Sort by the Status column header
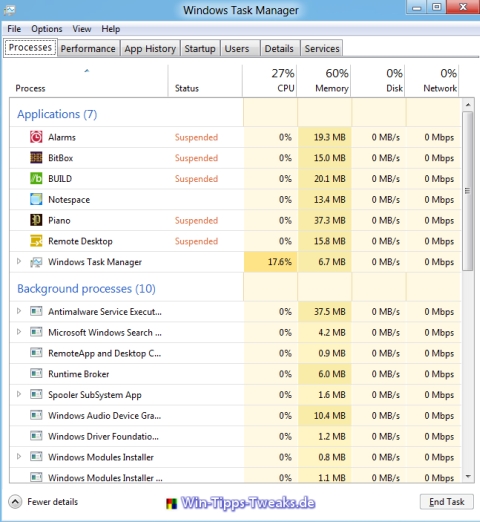The image size is (480, 522). (205, 81)
